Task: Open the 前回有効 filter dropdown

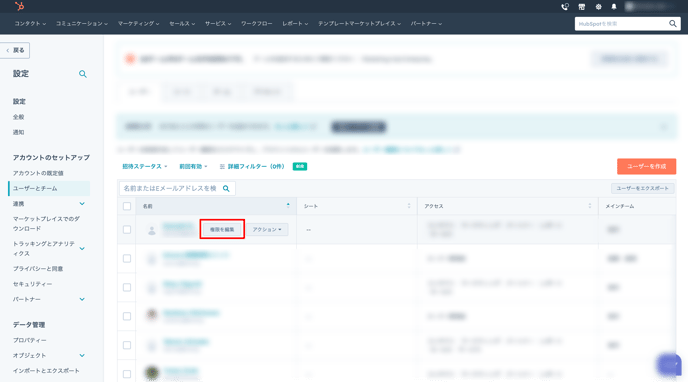Action: pos(193,167)
